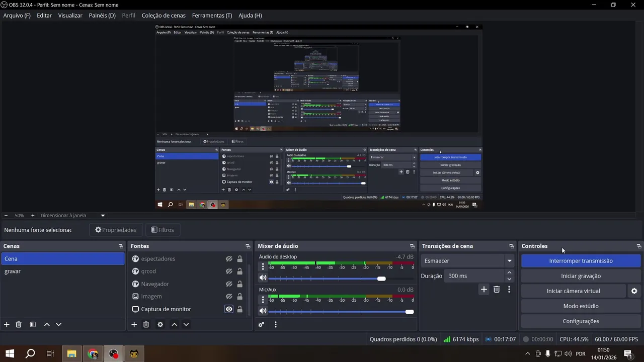The height and width of the screenshot is (362, 644).
Task: Zoom in preview with plus icon
Action: (33, 215)
